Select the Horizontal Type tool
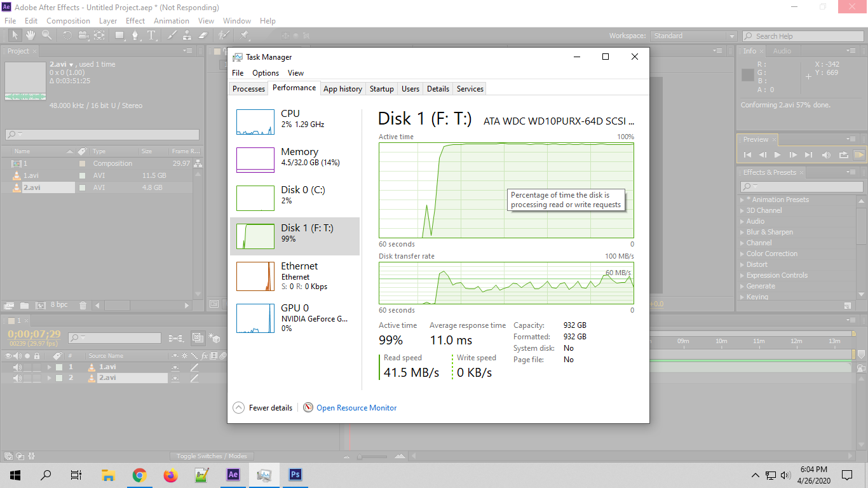 151,36
